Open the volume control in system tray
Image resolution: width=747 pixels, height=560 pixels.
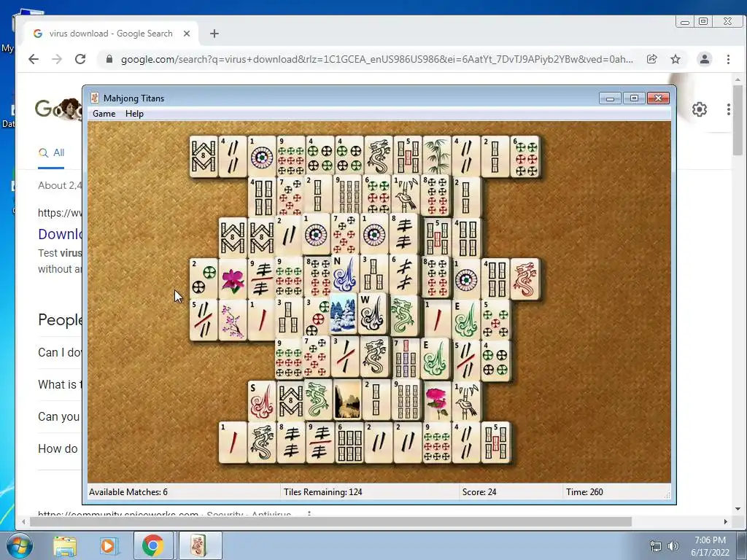tap(673, 546)
